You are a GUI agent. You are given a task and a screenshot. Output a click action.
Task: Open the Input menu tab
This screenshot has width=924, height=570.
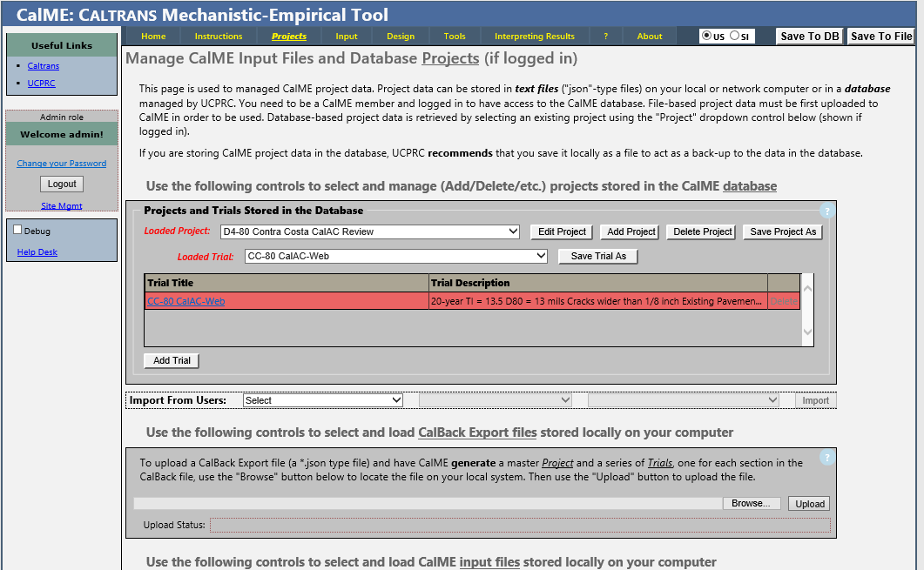click(347, 37)
